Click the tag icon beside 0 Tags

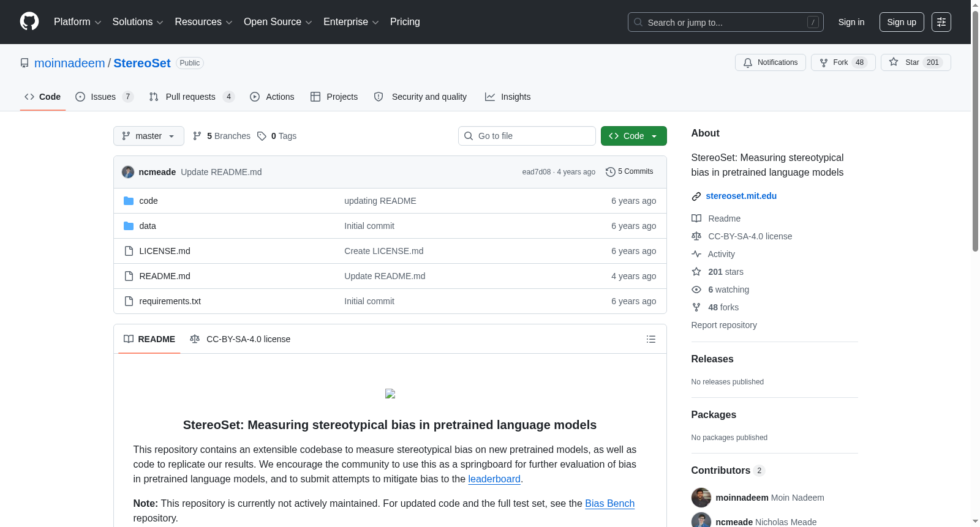pyautogui.click(x=262, y=136)
